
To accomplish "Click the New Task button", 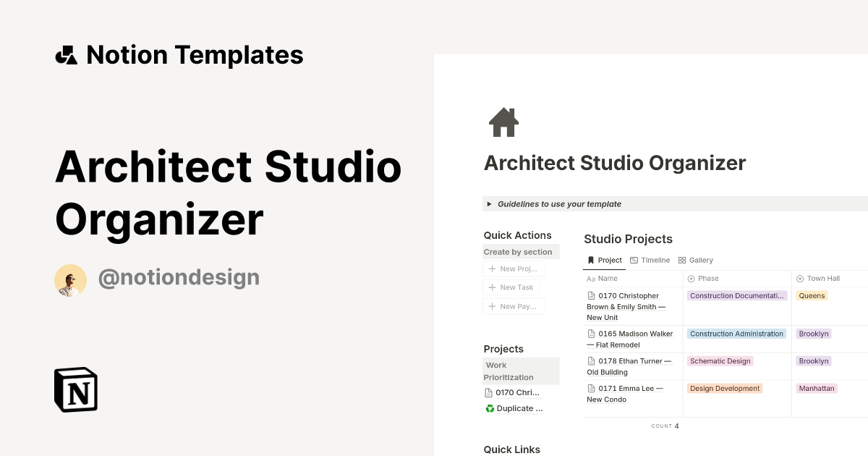I will [x=511, y=287].
